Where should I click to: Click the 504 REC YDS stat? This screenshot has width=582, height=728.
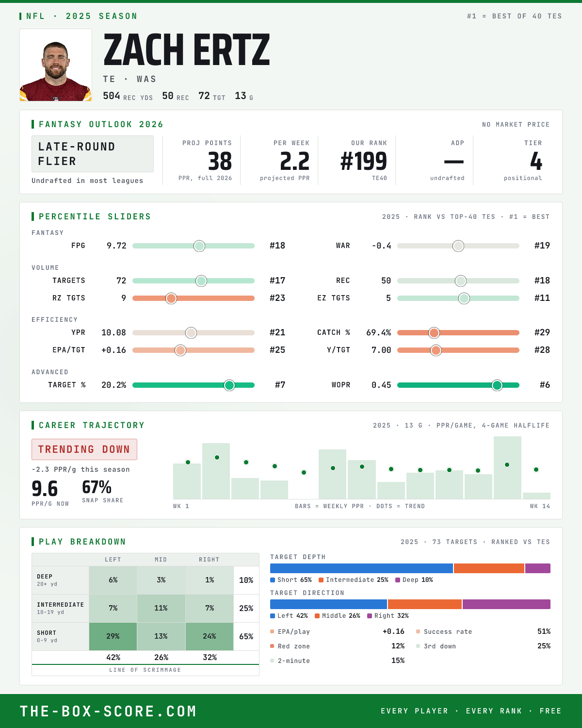128,96
